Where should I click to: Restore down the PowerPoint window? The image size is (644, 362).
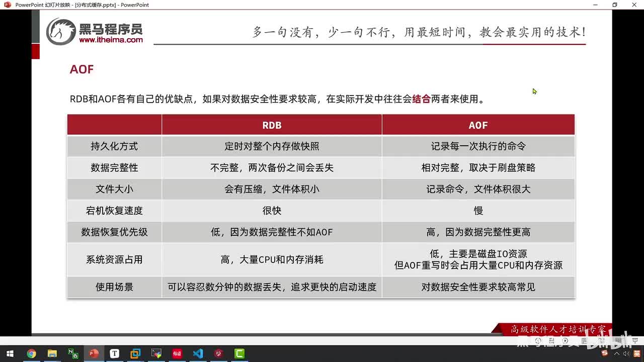coord(614,5)
